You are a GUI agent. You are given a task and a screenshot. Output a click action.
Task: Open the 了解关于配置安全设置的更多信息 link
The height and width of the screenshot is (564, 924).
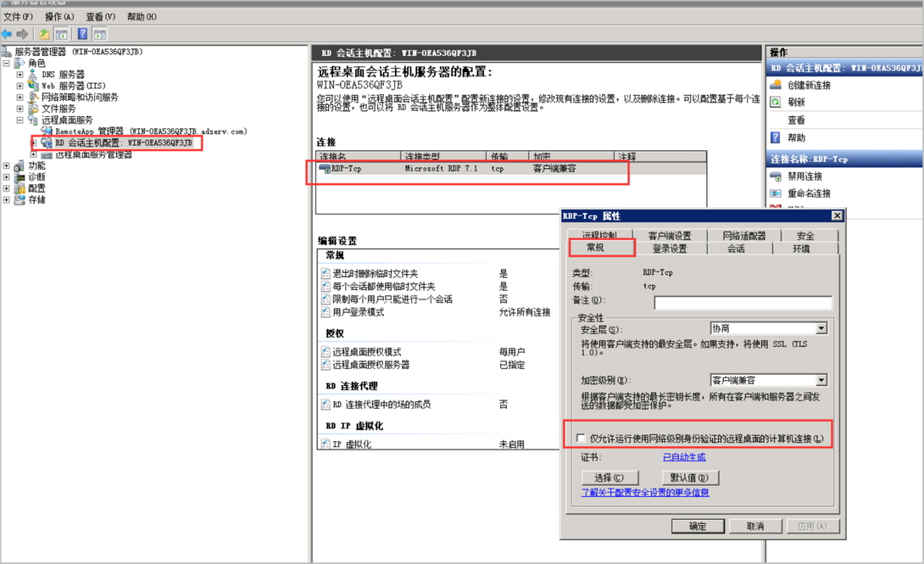click(645, 492)
